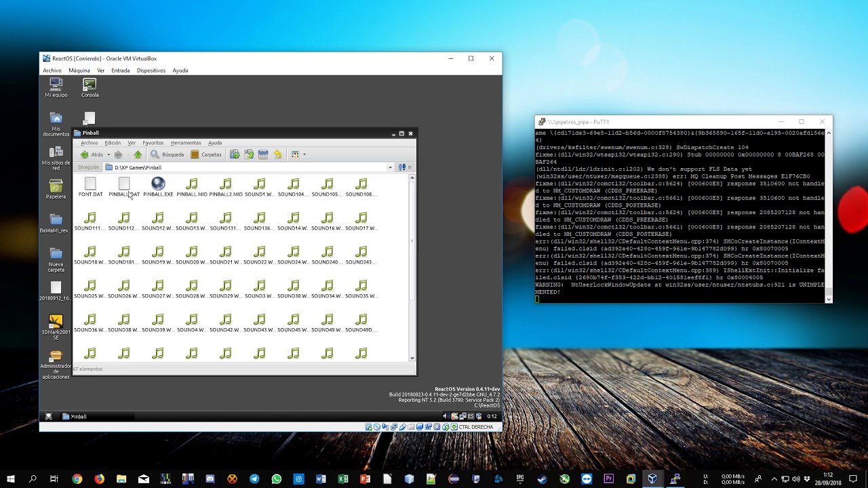Open Firefox from Windows taskbar
Image resolution: width=868 pixels, height=488 pixels.
[100, 479]
